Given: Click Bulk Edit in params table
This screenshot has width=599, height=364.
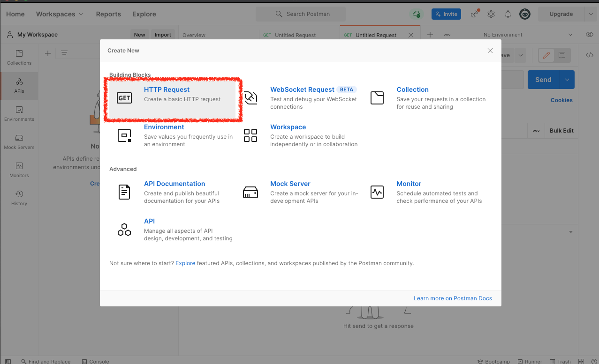Looking at the screenshot, I should [x=561, y=131].
